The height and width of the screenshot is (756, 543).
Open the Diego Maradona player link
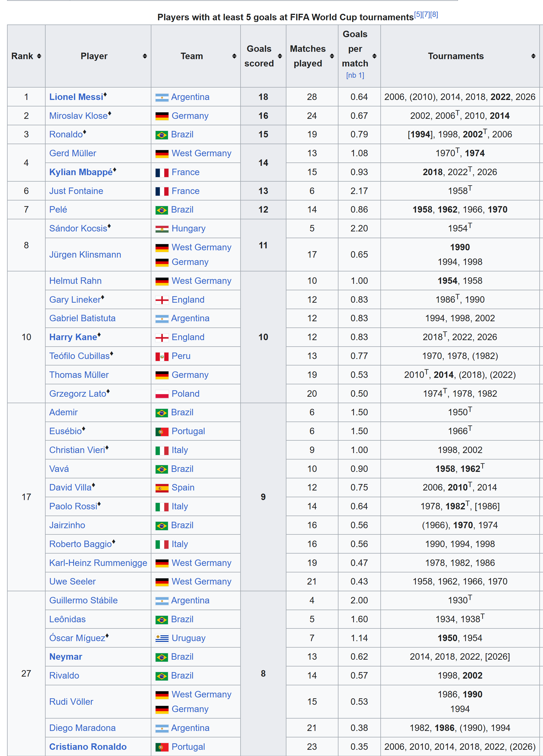pyautogui.click(x=83, y=728)
